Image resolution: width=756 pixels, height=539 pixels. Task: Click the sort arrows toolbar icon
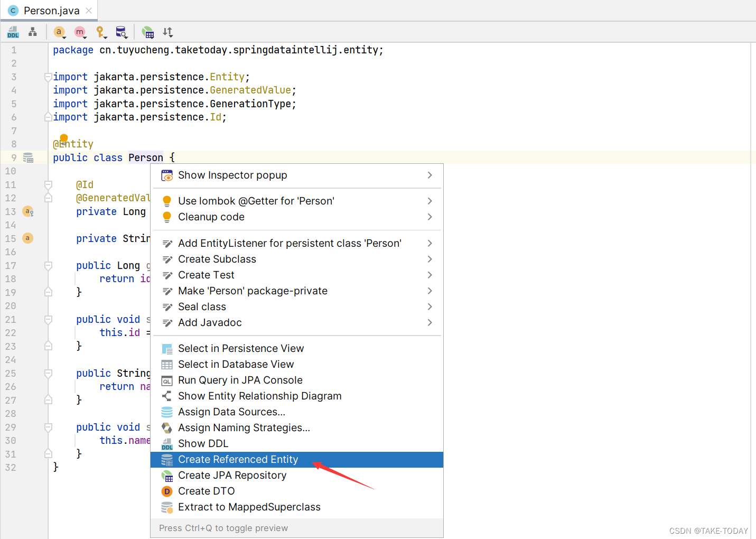[168, 32]
